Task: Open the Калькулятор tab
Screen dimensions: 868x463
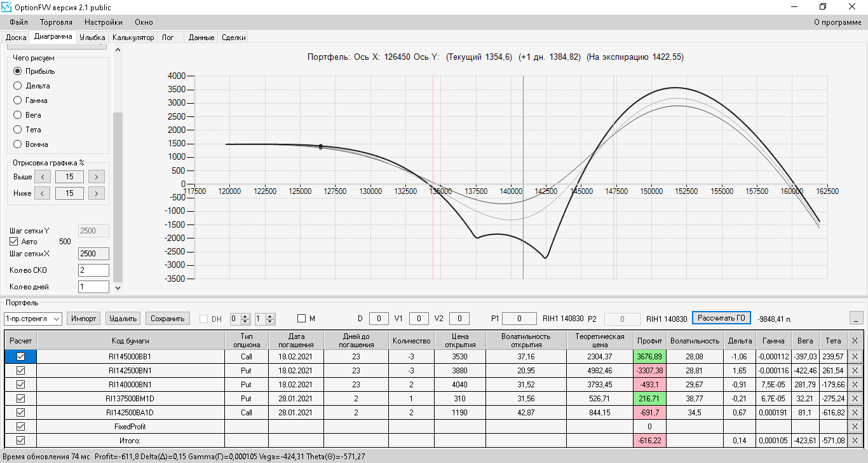Action: (x=133, y=38)
